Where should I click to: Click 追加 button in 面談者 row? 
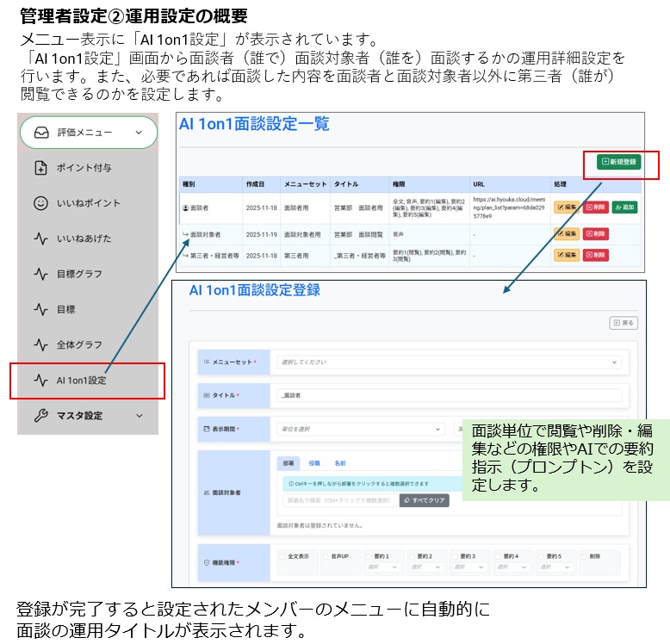click(624, 207)
